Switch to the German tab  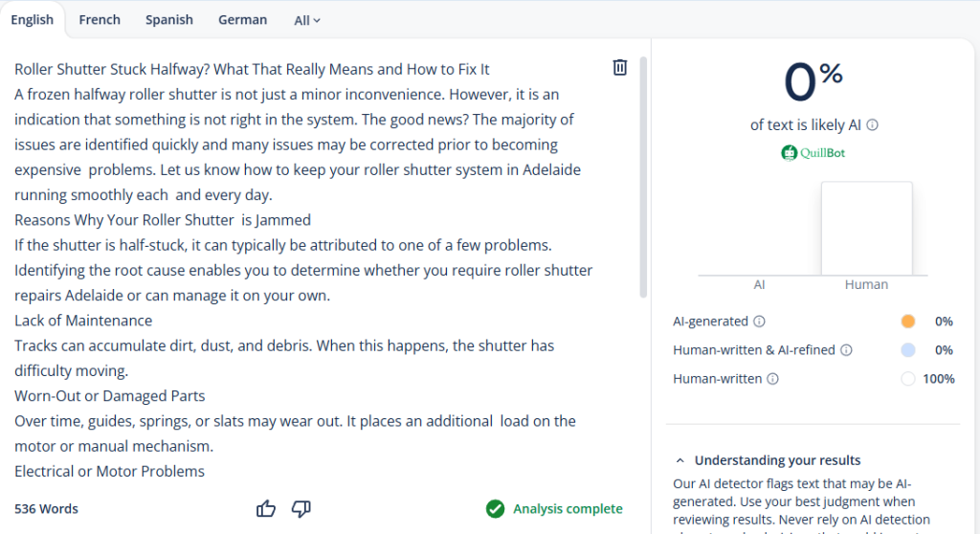(243, 19)
